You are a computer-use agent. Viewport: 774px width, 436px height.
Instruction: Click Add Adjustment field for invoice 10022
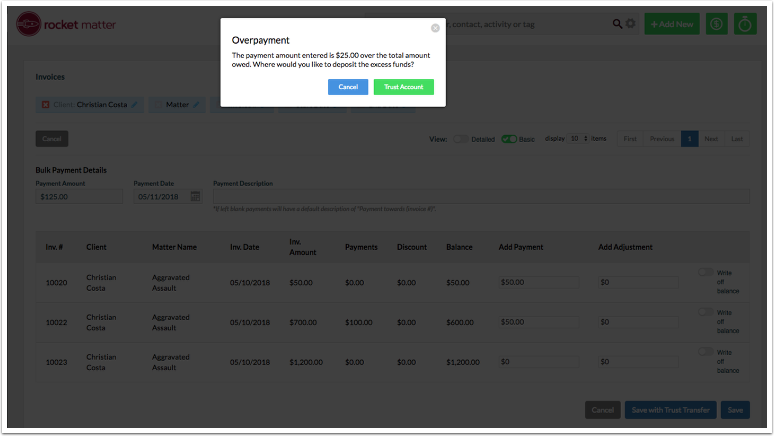[x=638, y=322]
